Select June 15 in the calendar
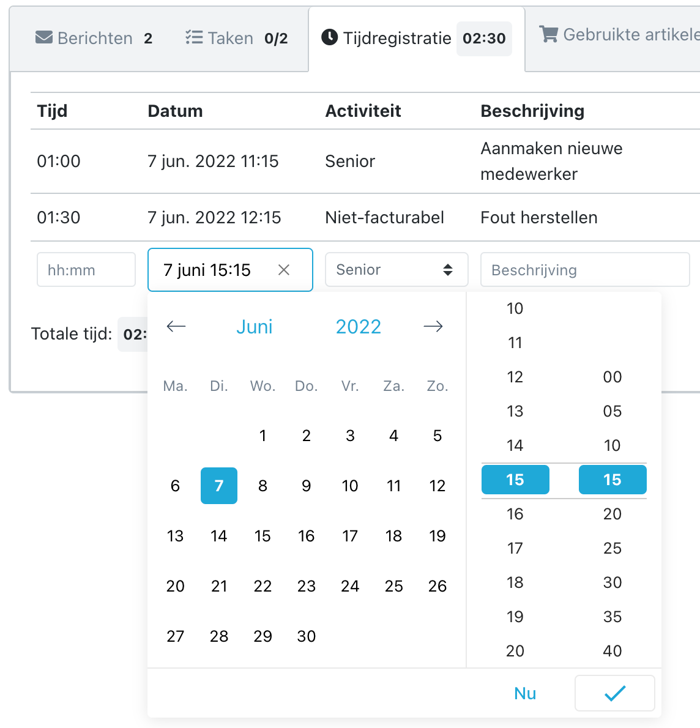Image resolution: width=700 pixels, height=728 pixels. [262, 536]
